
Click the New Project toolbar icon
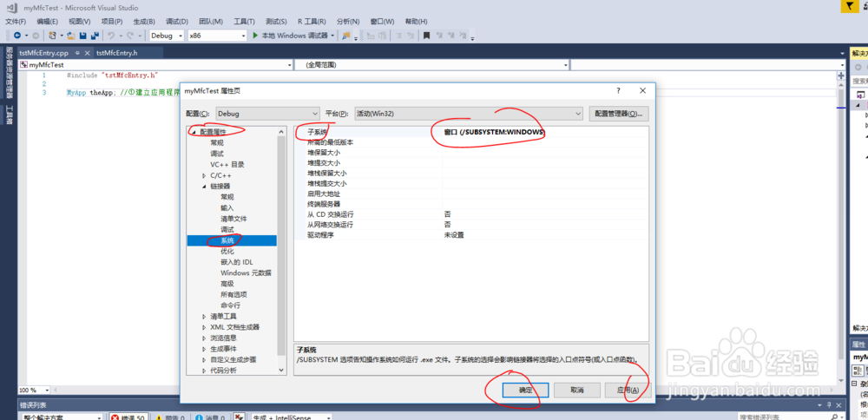pyautogui.click(x=53, y=36)
